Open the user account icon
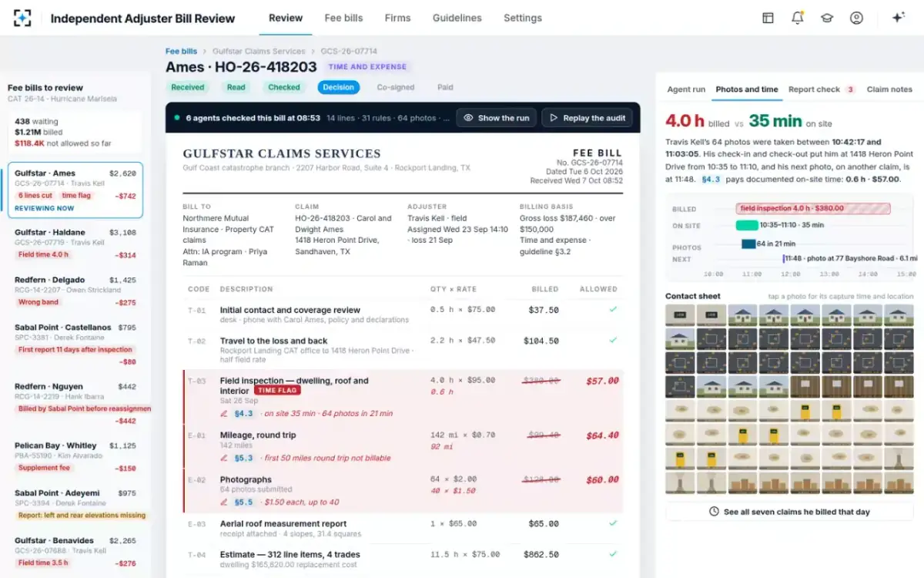Viewport: 924px width, 578px height. coord(856,18)
